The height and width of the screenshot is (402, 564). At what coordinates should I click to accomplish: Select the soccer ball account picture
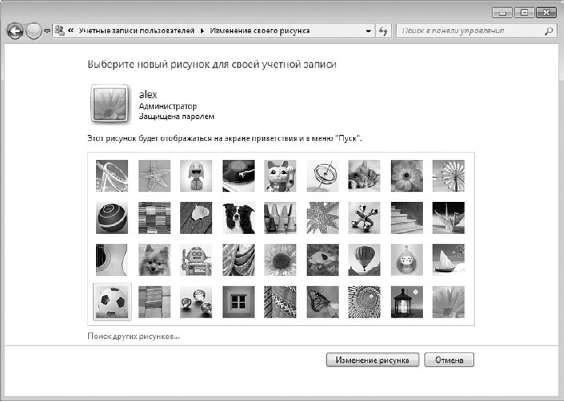(112, 302)
